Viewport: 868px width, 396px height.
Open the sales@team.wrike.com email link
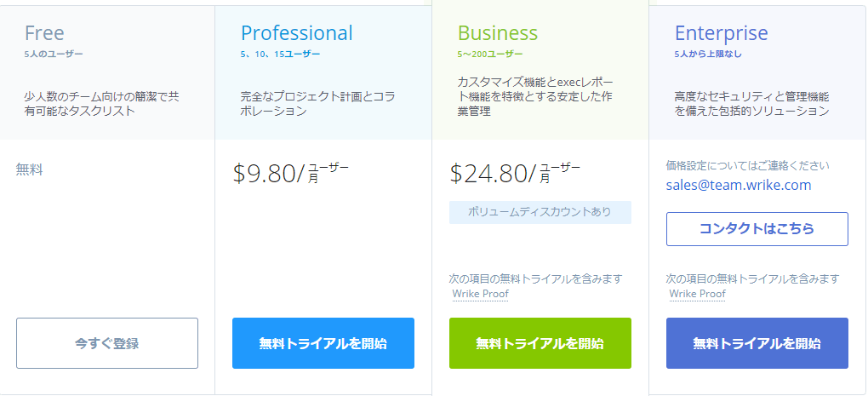739,185
